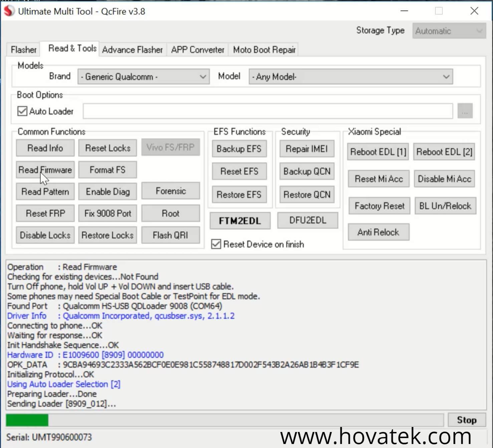Click 'Sending Loader [8909_012]...' log line

point(61,404)
